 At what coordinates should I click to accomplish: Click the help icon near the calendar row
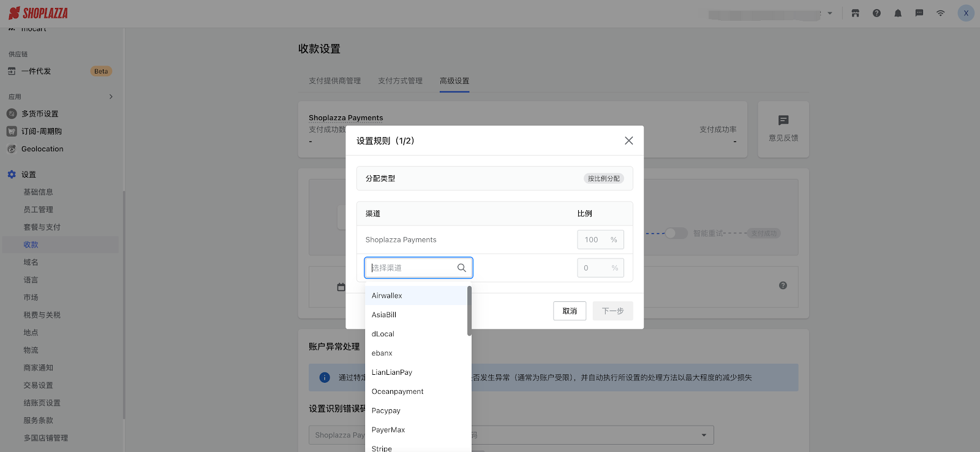click(783, 285)
